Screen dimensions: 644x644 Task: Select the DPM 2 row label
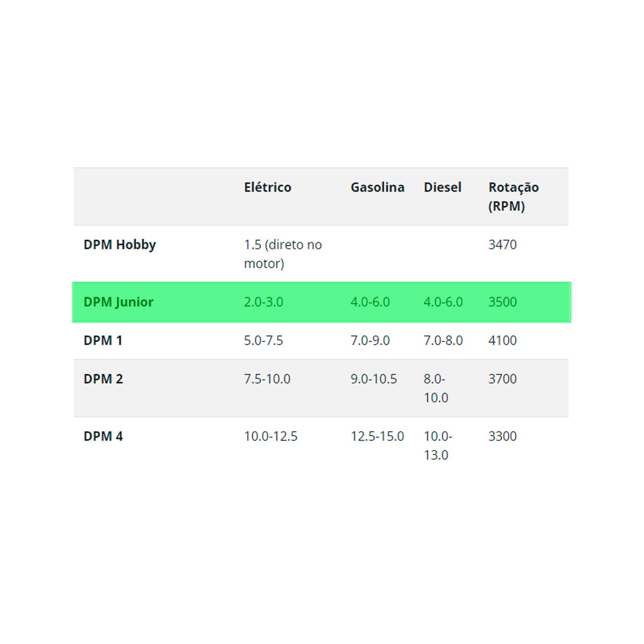[x=103, y=379]
